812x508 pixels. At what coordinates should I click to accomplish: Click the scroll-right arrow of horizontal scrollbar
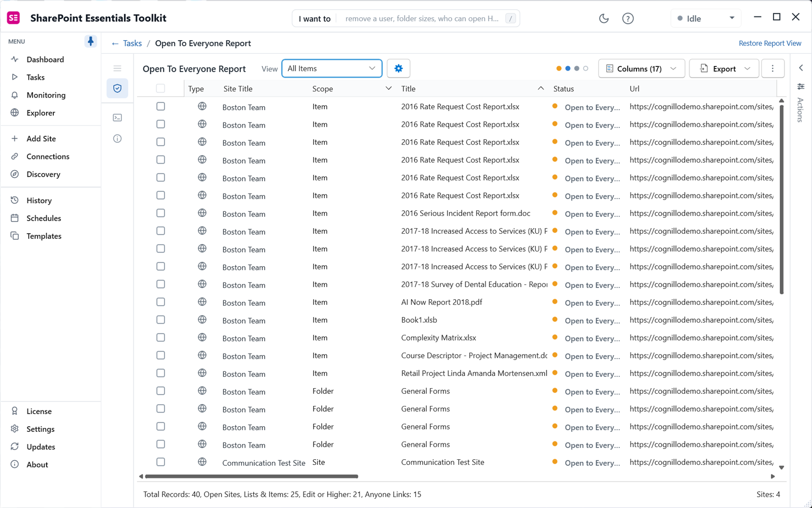pyautogui.click(x=773, y=477)
